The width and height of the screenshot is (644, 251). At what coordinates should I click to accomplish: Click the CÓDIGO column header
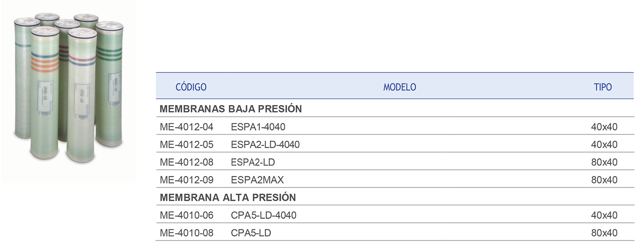pos(191,87)
